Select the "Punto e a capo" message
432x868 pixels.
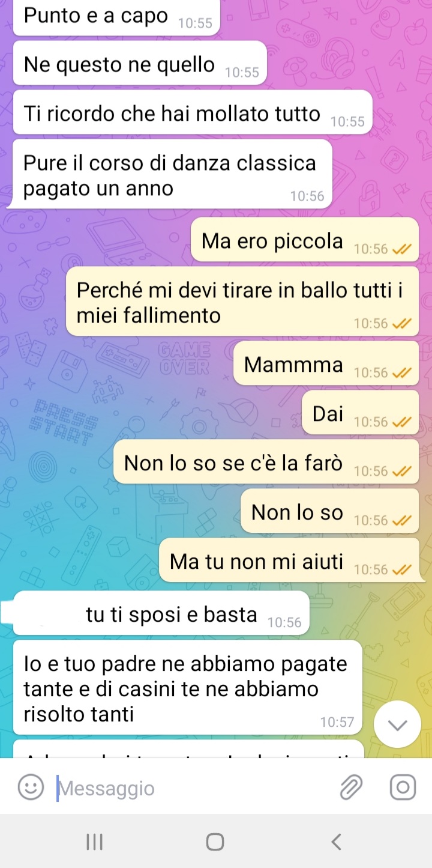[117, 17]
